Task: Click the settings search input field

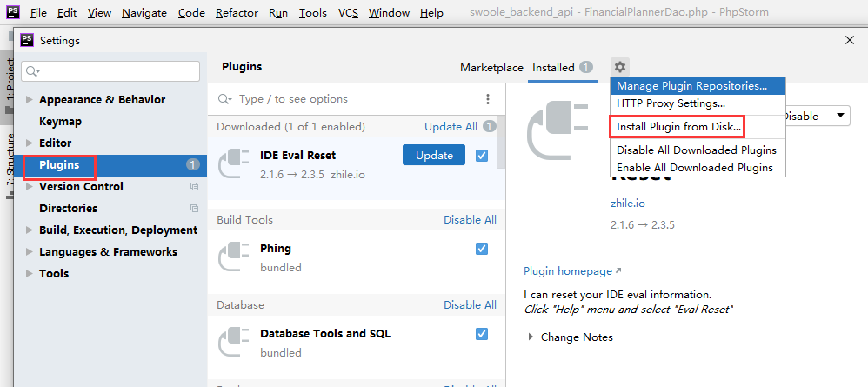Action: tap(110, 71)
